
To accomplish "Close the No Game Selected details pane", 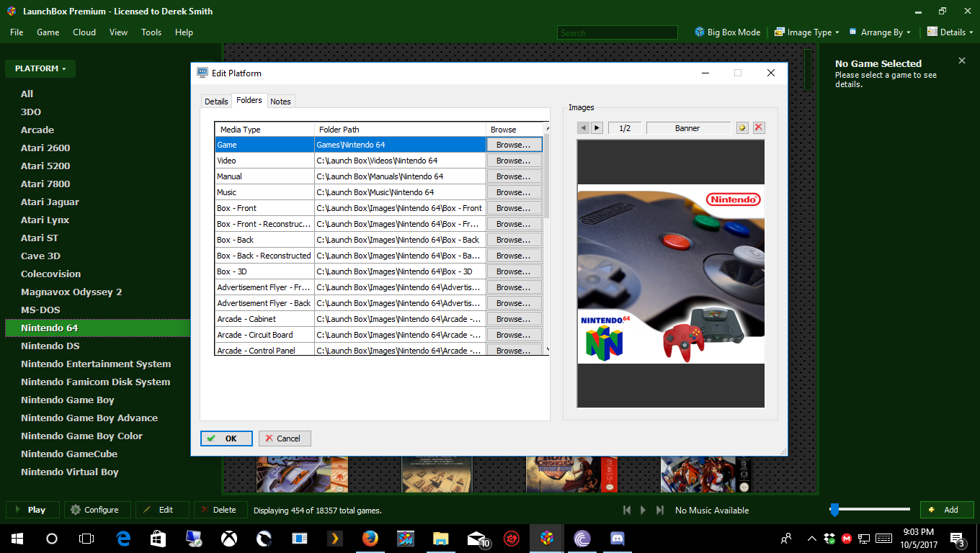I will [x=962, y=61].
